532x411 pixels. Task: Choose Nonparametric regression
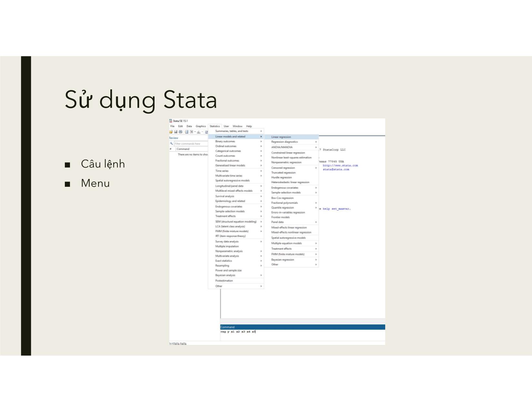291,163
